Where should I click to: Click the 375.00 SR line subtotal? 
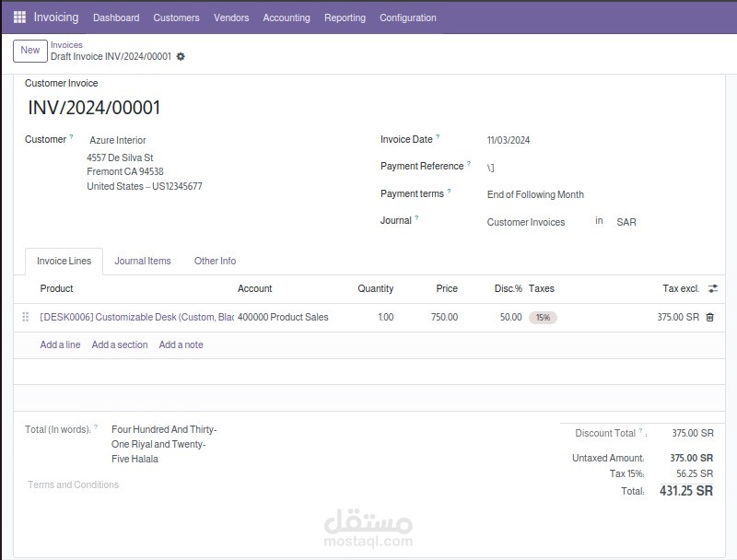pos(678,317)
